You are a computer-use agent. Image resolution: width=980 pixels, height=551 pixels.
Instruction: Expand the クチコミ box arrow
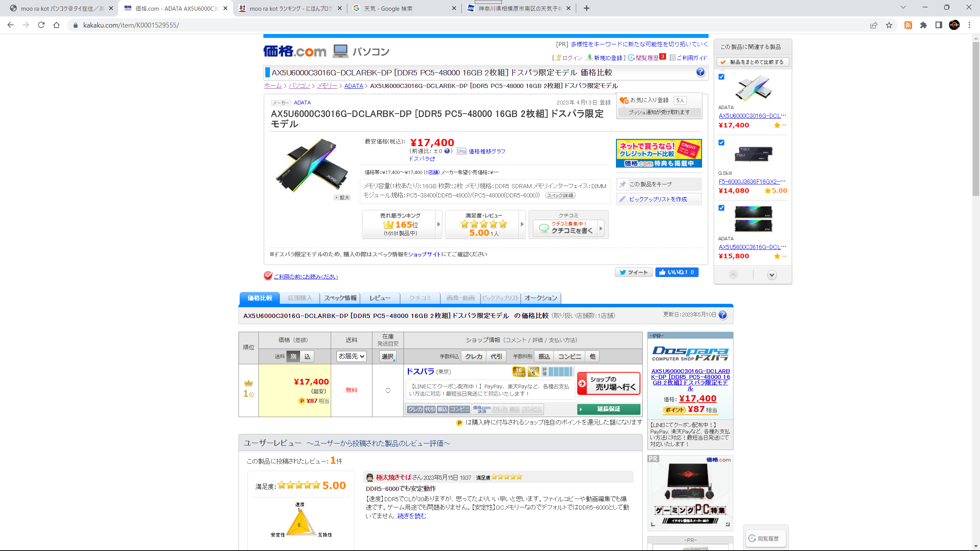coord(601,228)
